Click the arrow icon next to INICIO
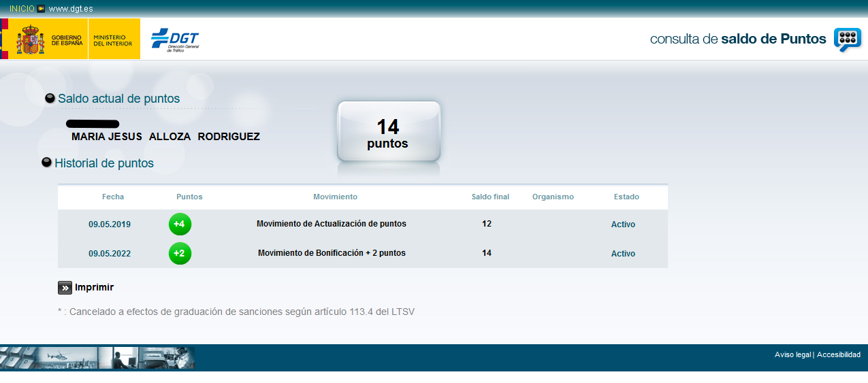868x383 pixels. coord(41,9)
